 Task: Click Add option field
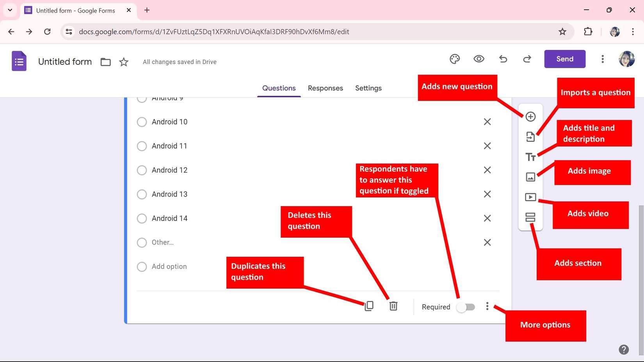[x=169, y=266]
